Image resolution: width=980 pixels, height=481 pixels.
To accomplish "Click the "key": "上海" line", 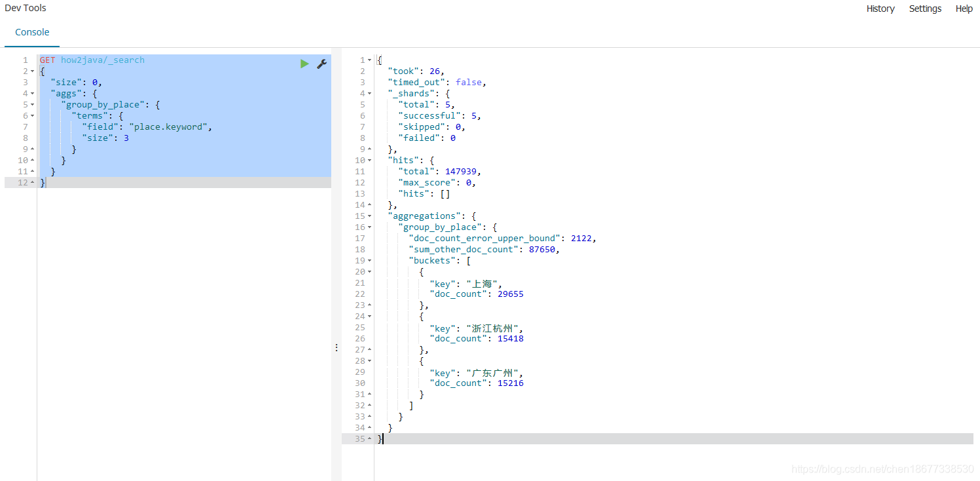I will (x=466, y=283).
